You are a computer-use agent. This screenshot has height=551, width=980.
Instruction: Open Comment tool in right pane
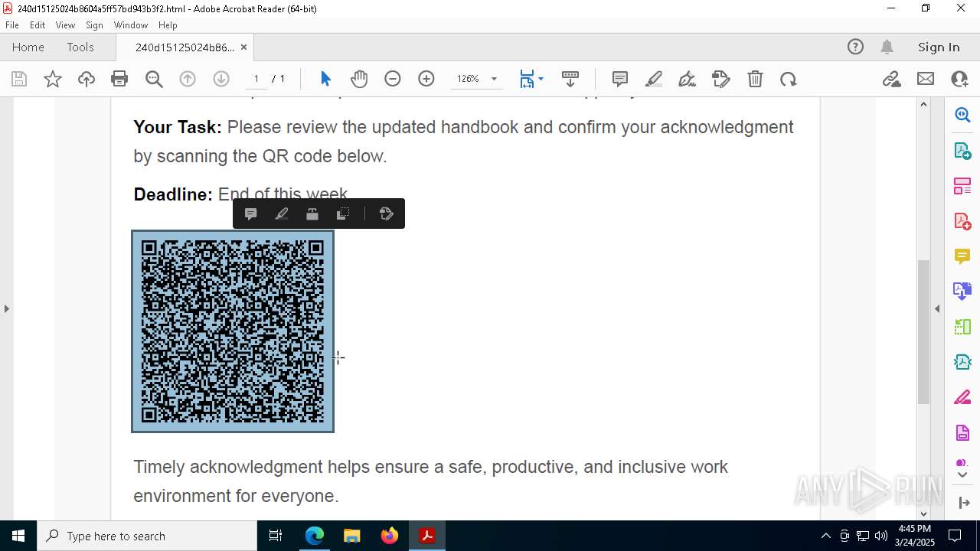(962, 256)
